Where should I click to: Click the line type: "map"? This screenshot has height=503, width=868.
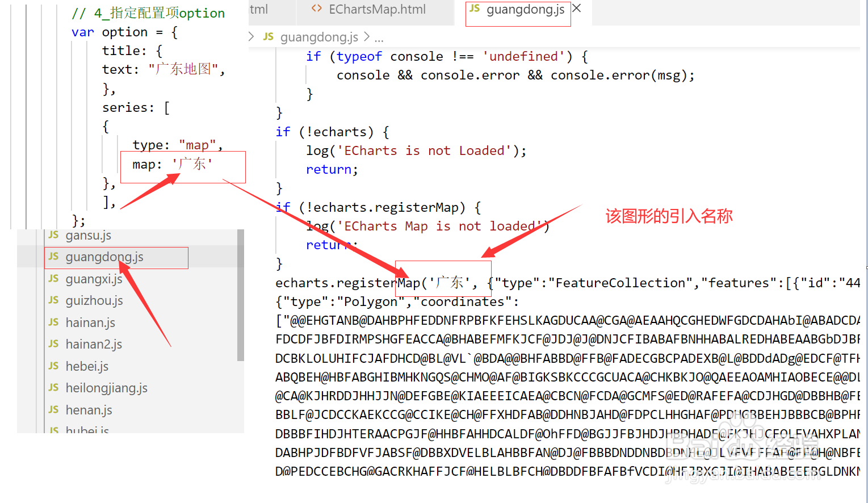coord(178,145)
